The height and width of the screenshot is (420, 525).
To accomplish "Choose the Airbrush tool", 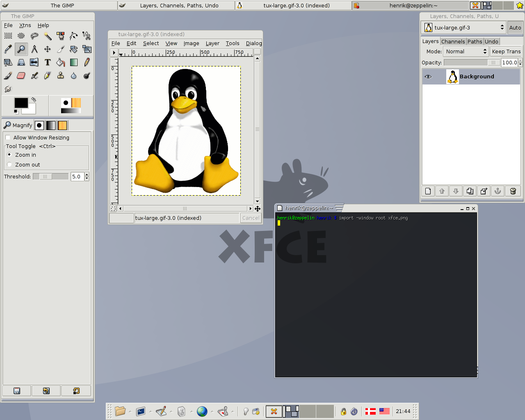I will pos(34,75).
